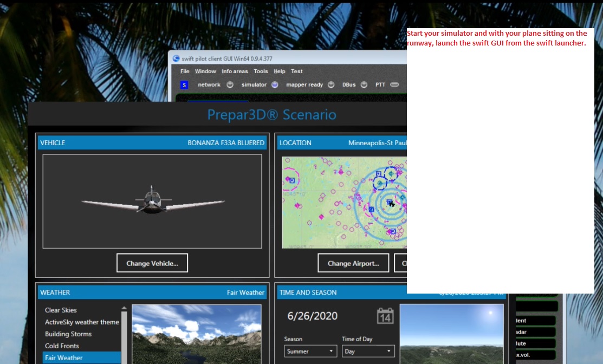
Task: Click the network status LED indicator
Action: click(x=230, y=84)
